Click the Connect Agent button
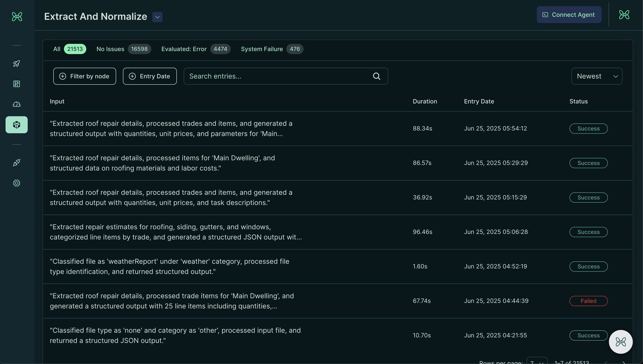The image size is (643, 364). coord(569,15)
